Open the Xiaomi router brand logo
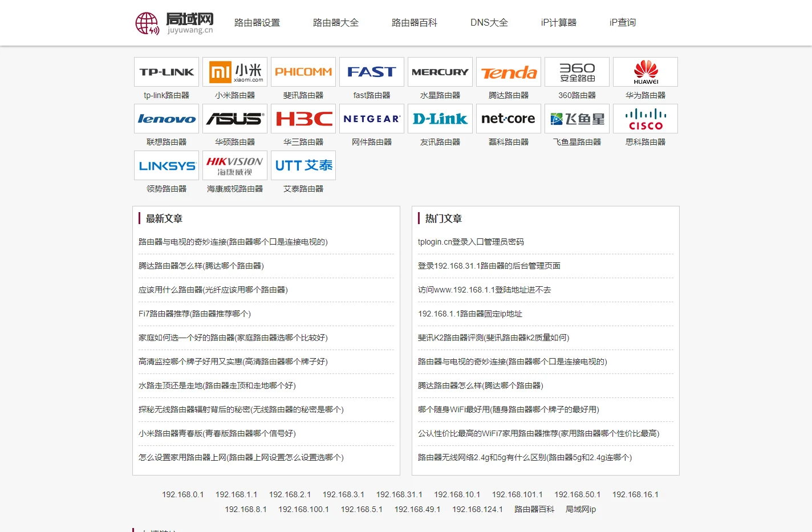 [235, 72]
